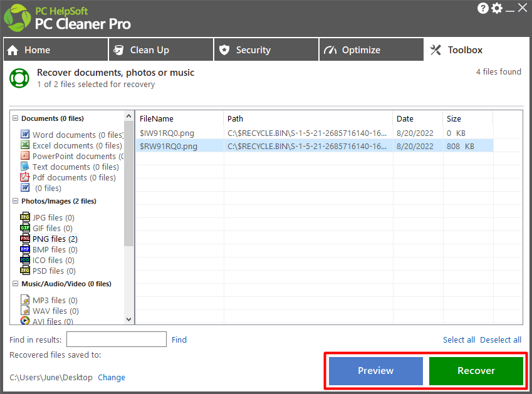Collapse the Documents category
The image size is (532, 394).
click(x=15, y=118)
